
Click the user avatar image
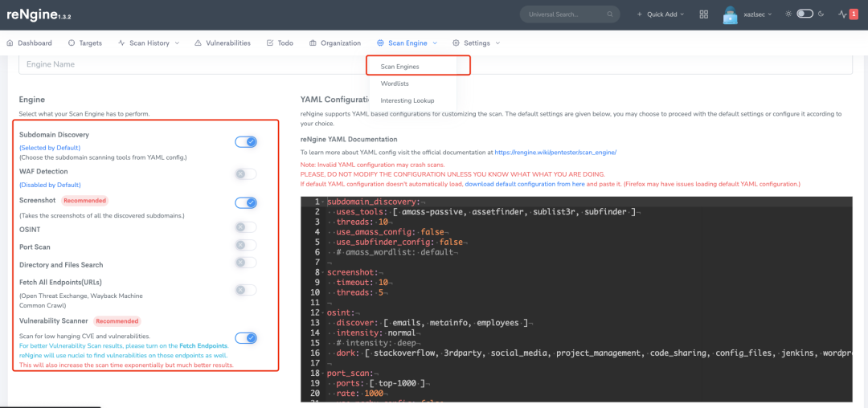click(731, 15)
